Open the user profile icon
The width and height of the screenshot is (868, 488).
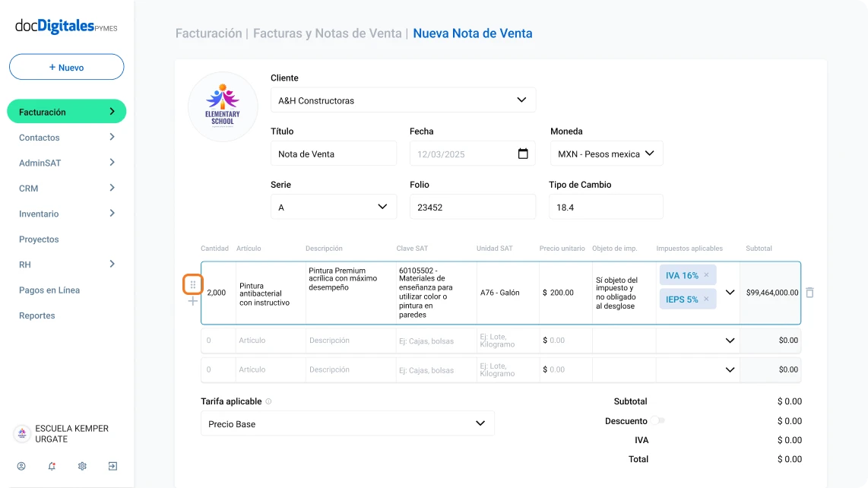tap(21, 466)
